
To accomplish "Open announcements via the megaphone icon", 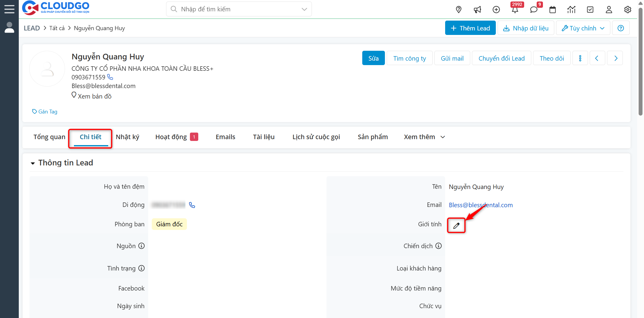I will [477, 9].
